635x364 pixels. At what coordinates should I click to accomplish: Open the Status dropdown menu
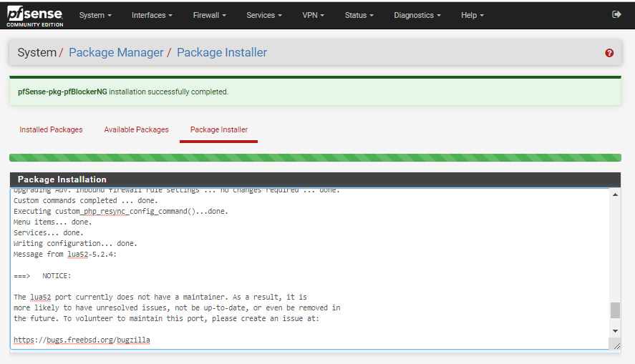[x=359, y=15]
